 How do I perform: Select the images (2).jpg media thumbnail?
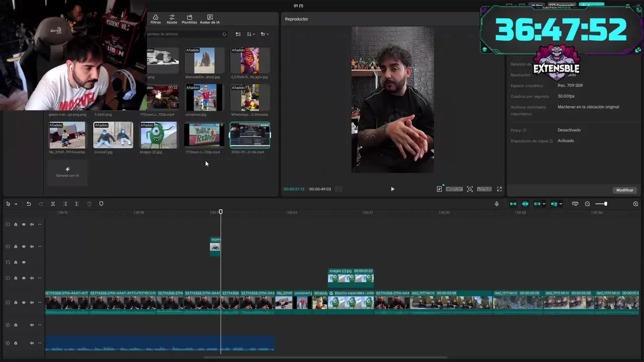158,135
